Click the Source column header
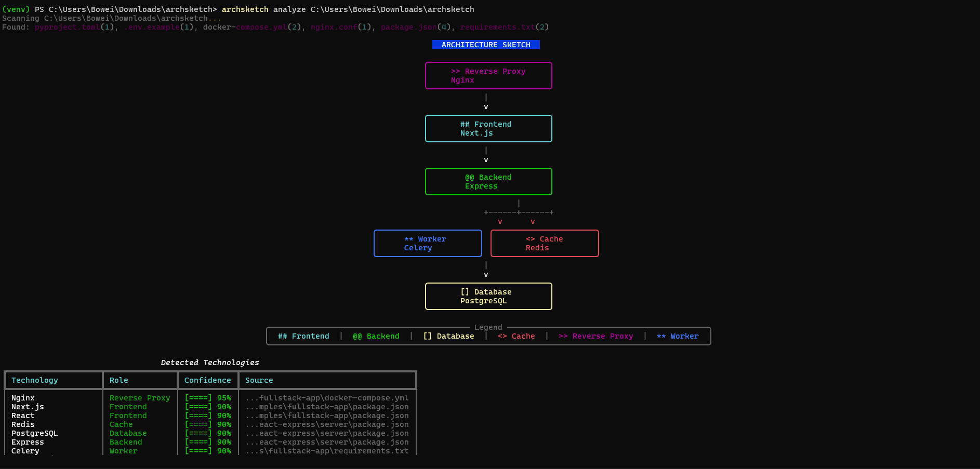980x469 pixels. (259, 380)
